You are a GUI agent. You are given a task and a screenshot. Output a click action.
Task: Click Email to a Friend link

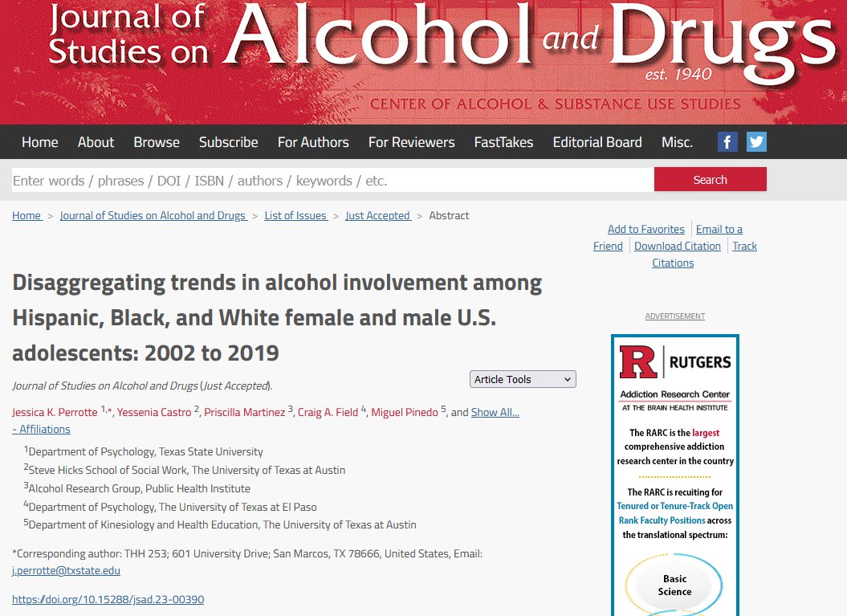click(x=719, y=229)
